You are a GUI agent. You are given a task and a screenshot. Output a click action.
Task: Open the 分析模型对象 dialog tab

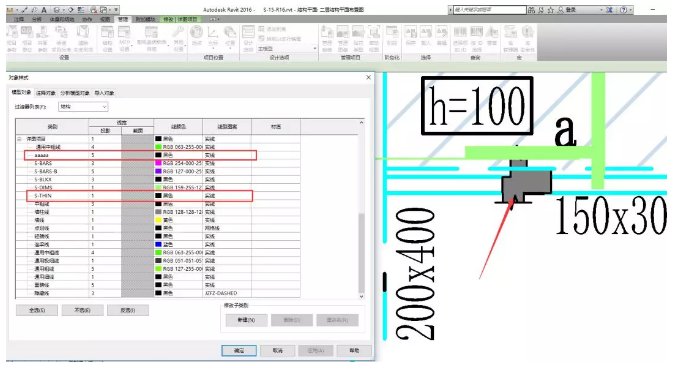tap(75, 93)
